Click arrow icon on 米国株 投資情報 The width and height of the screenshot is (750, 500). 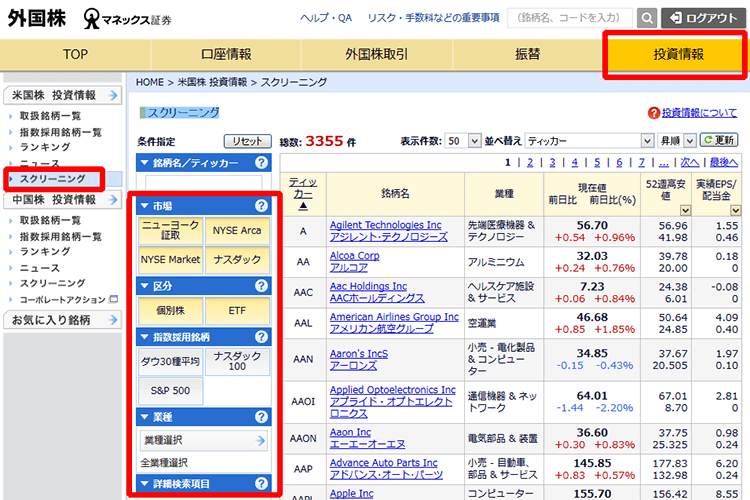[113, 95]
